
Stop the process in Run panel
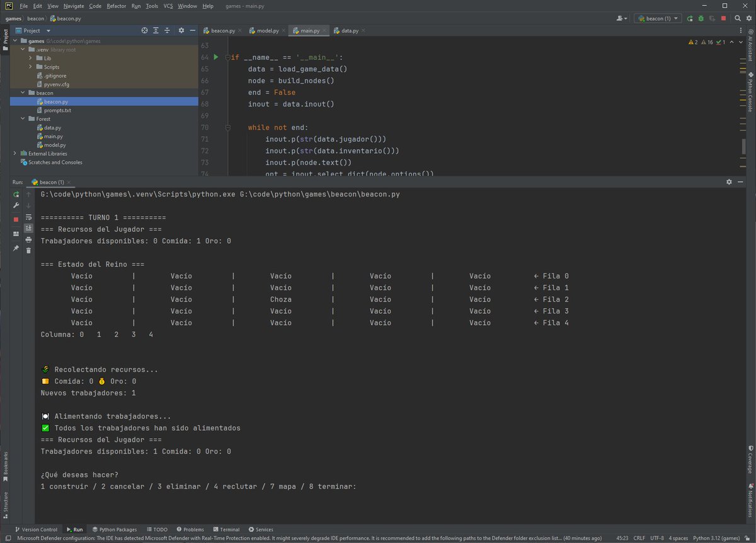pyautogui.click(x=16, y=219)
